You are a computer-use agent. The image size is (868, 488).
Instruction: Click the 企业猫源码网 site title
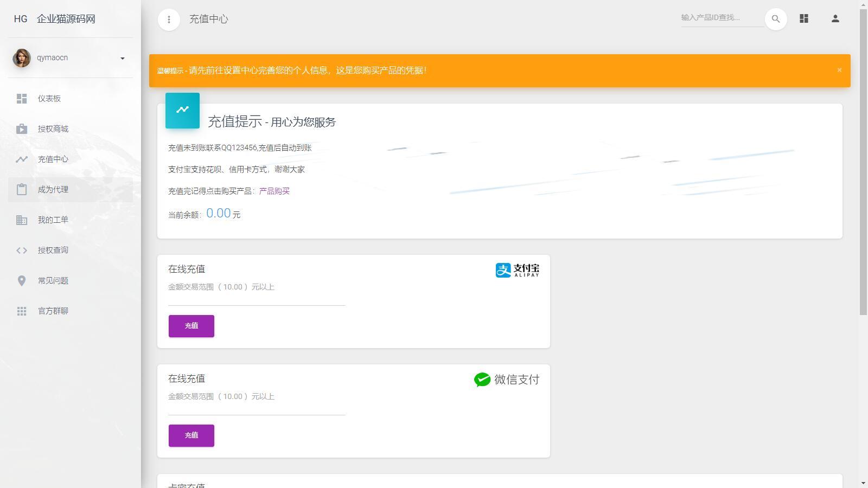point(66,19)
